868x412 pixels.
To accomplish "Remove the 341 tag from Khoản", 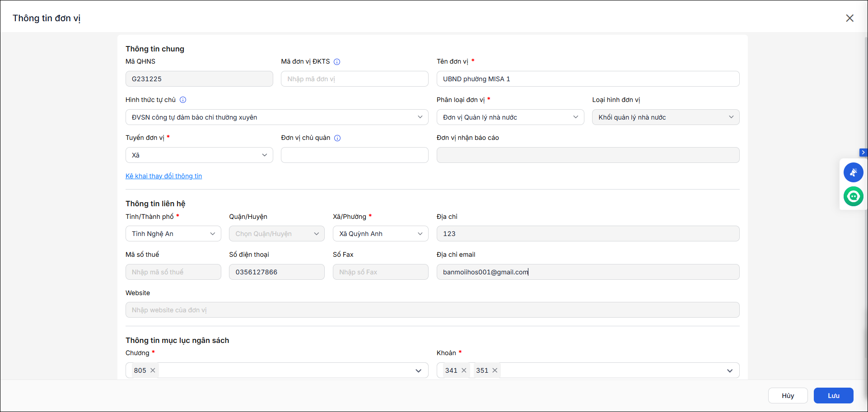I will (x=464, y=370).
